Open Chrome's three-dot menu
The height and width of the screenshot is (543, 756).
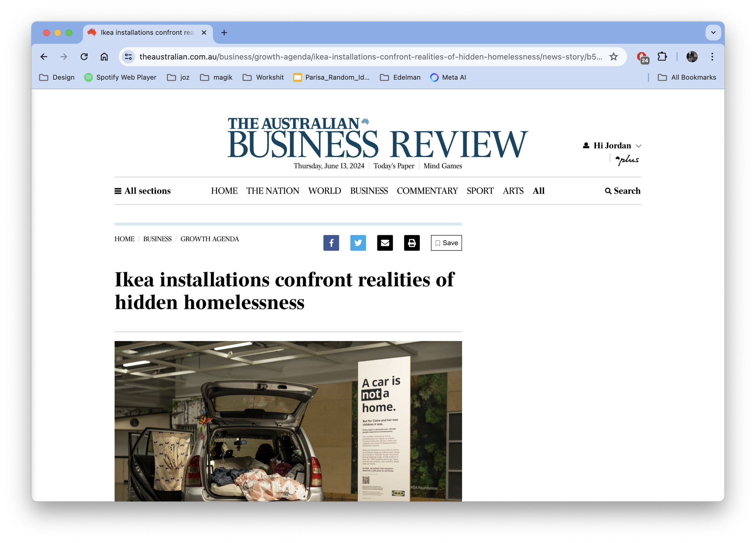point(712,57)
